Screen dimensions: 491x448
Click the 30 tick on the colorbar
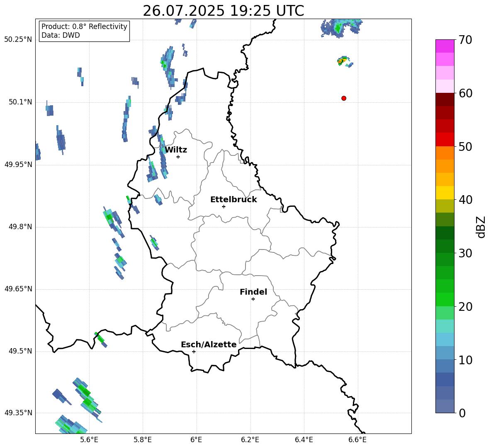[x=465, y=253]
